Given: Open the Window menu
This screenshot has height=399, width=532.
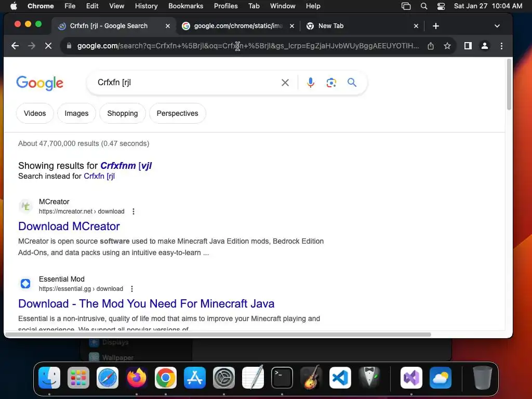Looking at the screenshot, I should (283, 6).
